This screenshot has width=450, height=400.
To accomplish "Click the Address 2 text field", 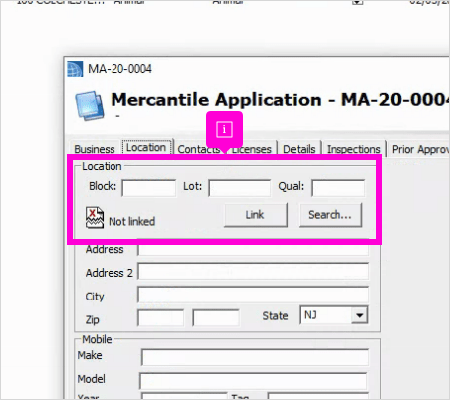I will tap(253, 271).
